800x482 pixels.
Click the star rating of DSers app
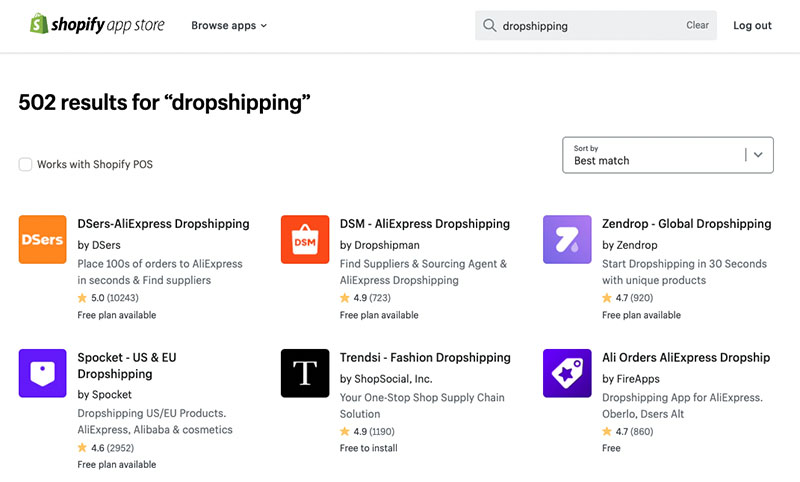[x=82, y=298]
